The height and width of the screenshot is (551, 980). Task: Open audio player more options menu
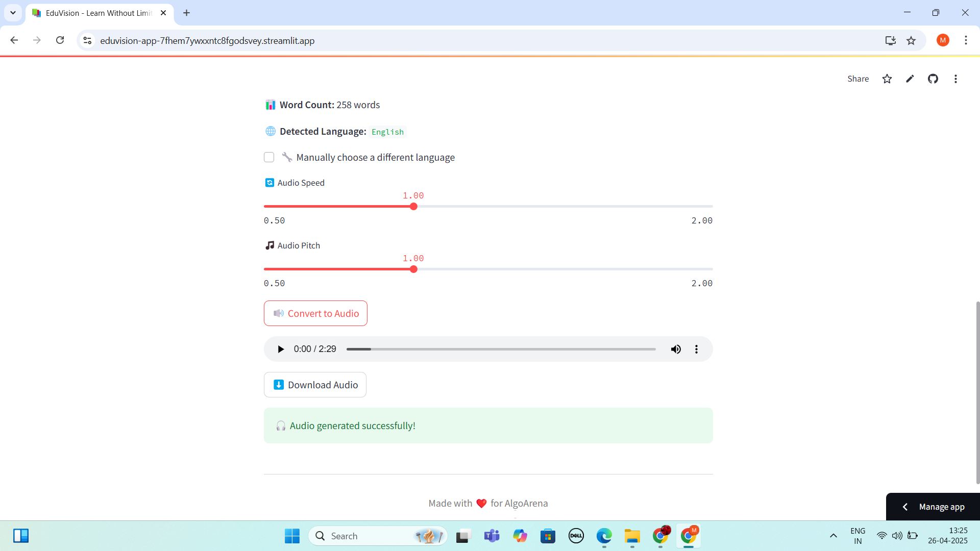(696, 349)
